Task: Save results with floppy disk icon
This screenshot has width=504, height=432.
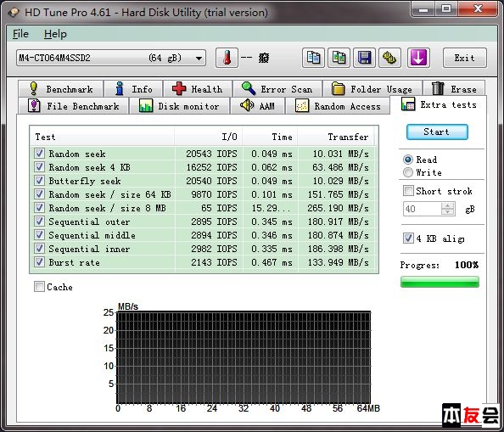Action: pyautogui.click(x=364, y=58)
